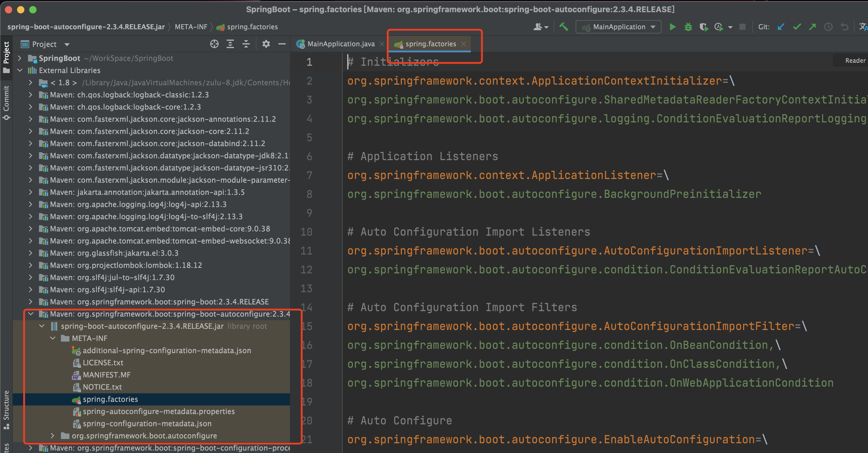Show Git history with the clock icon
Viewport: 868px width, 453px height.
tap(828, 27)
